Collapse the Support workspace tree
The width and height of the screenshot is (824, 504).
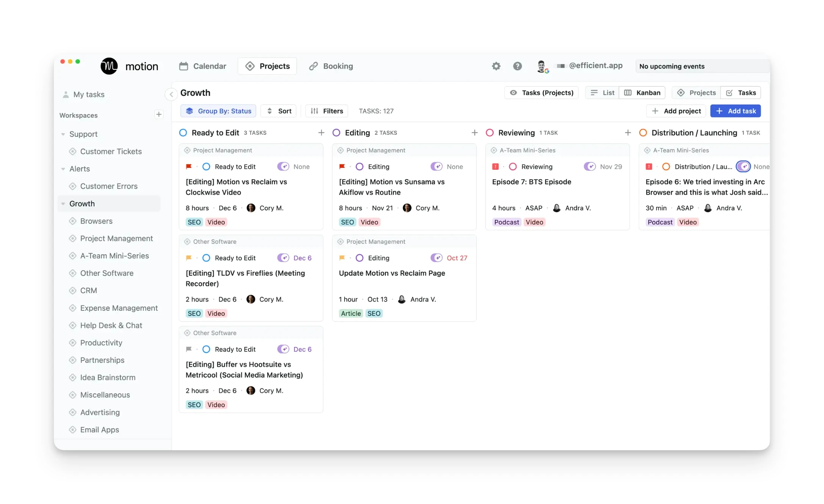tap(63, 134)
